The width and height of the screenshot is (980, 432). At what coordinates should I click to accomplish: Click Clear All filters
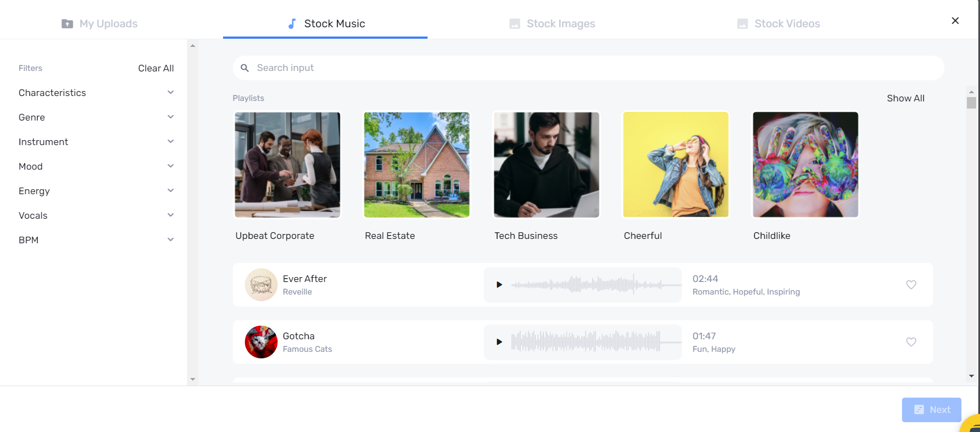pos(155,68)
